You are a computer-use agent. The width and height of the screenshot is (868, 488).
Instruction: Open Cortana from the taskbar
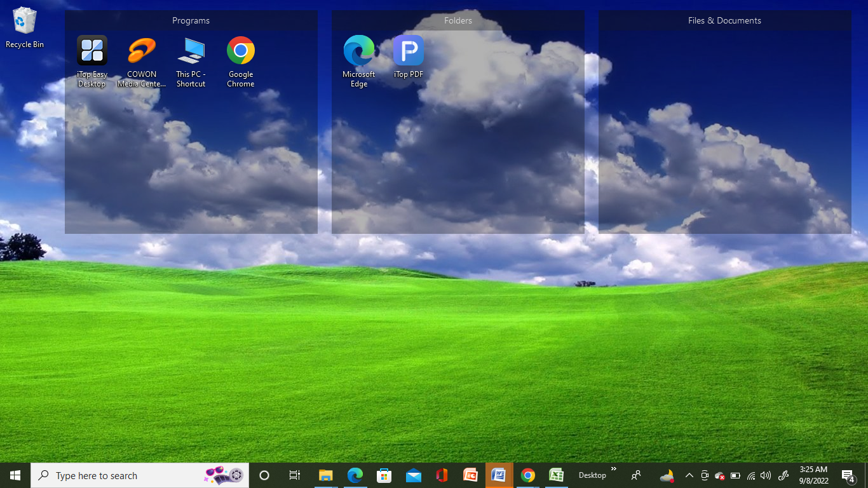coord(264,475)
